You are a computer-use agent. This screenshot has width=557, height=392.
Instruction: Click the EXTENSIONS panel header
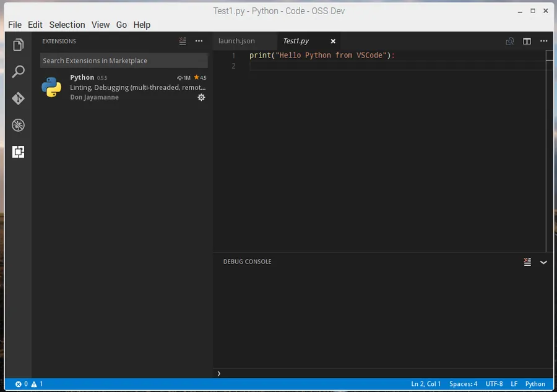coord(59,41)
